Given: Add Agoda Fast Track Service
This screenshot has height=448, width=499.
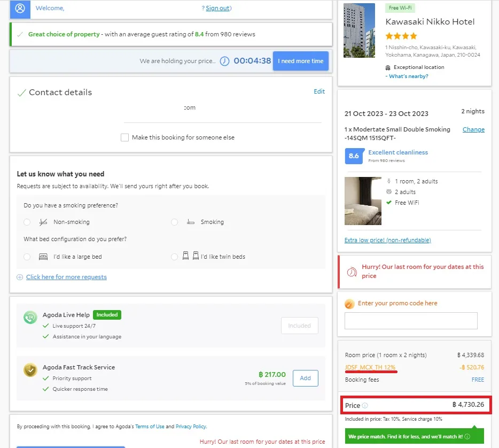Looking at the screenshot, I should click(305, 378).
